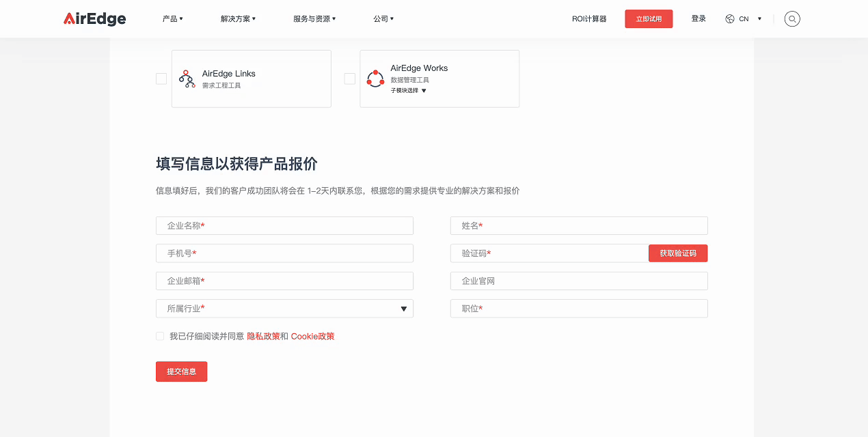This screenshot has height=437, width=868.
Task: Click the AirEdge Works product icon
Action: 375,79
